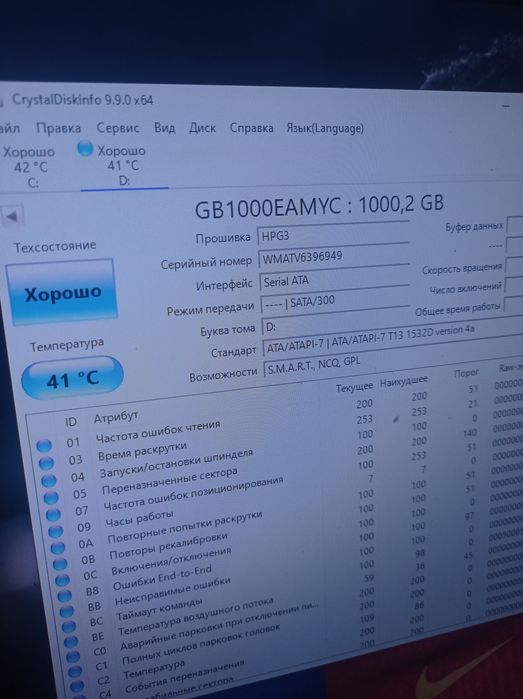Select row Включения/отключения
523x699 pixels.
click(171, 562)
